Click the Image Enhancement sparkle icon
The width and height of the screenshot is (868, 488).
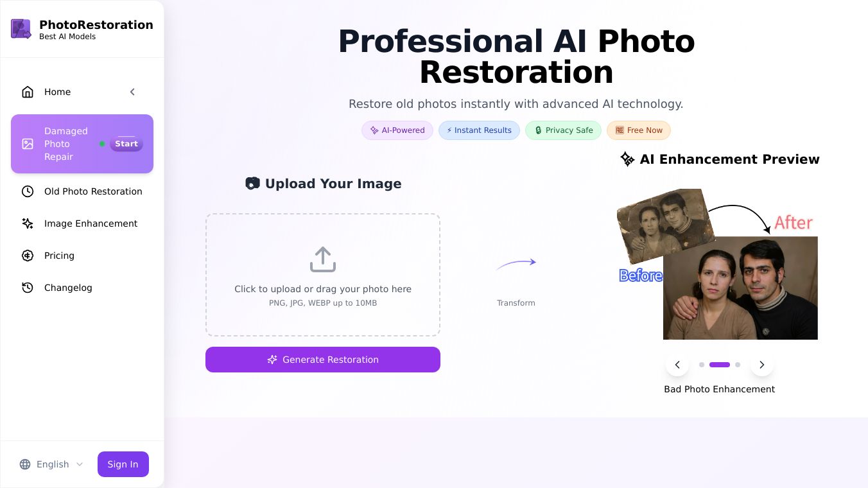click(x=28, y=223)
